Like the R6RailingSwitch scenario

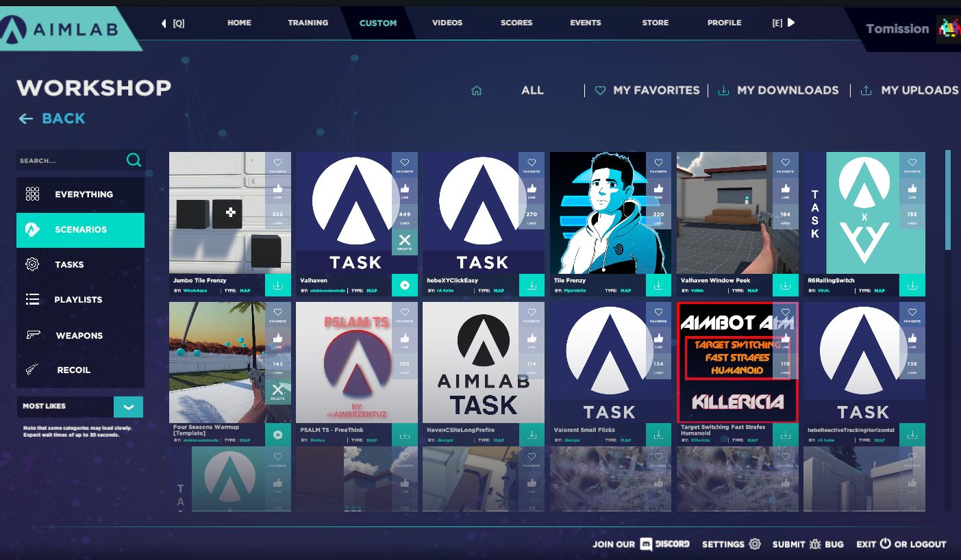tap(912, 190)
